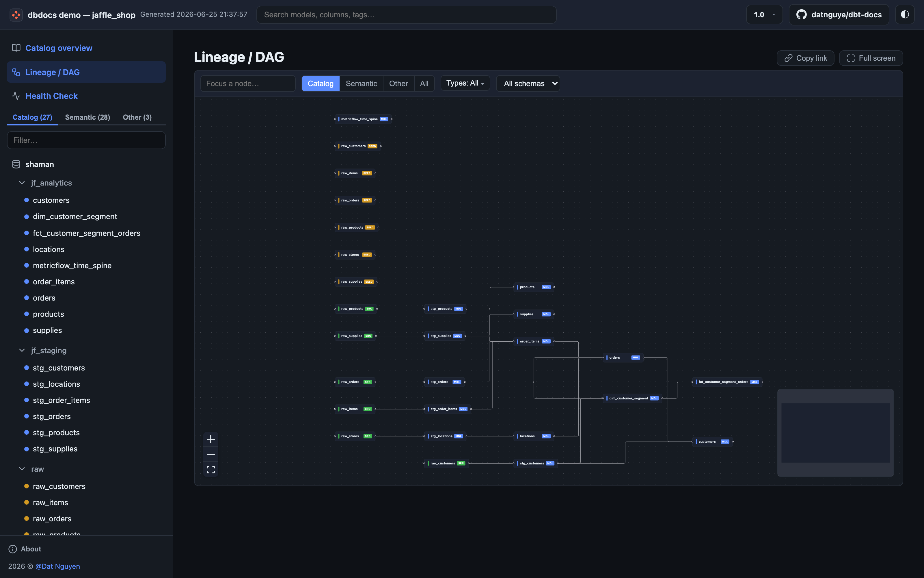Select order_items graph node

click(534, 341)
